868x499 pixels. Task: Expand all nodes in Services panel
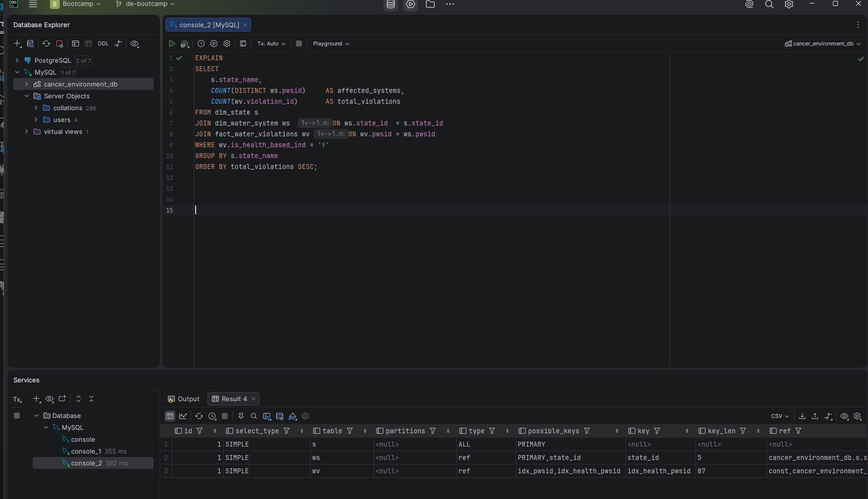[79, 399]
